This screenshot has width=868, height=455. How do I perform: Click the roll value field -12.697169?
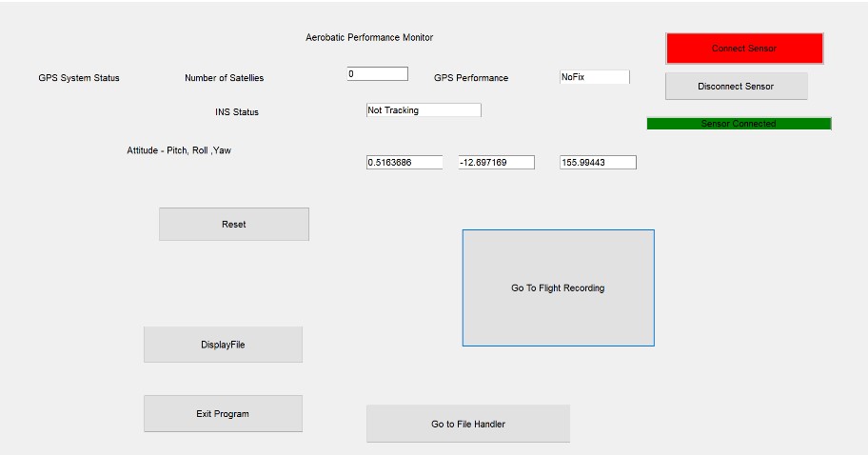[x=497, y=162]
